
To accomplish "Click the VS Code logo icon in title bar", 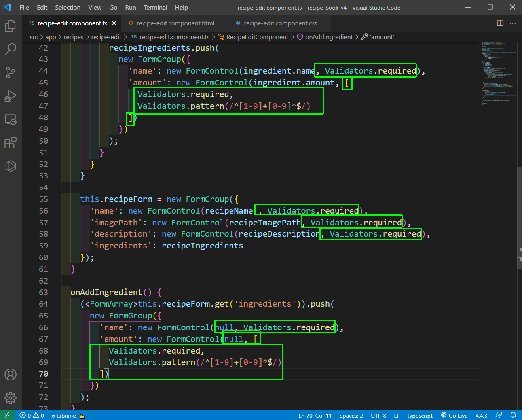I will click(x=7, y=7).
